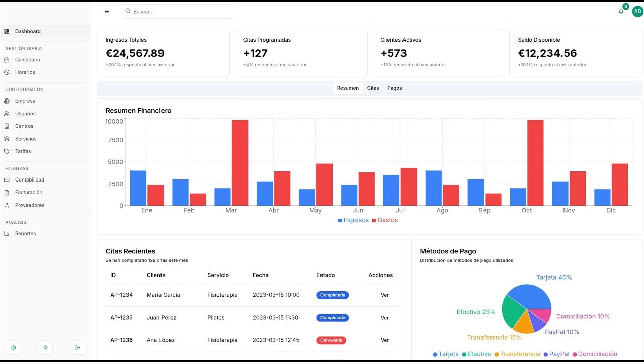Toggle the sidebar with the hamburger icon

coord(106,11)
